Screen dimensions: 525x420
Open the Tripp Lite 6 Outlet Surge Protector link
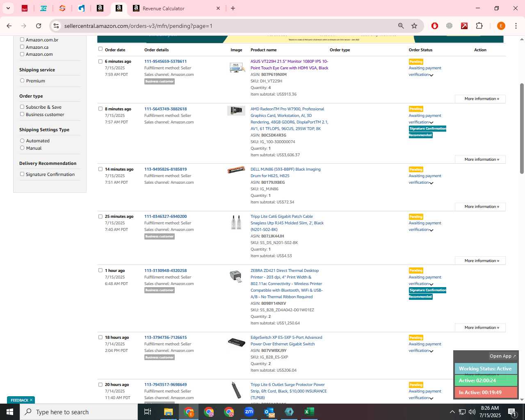click(x=288, y=391)
